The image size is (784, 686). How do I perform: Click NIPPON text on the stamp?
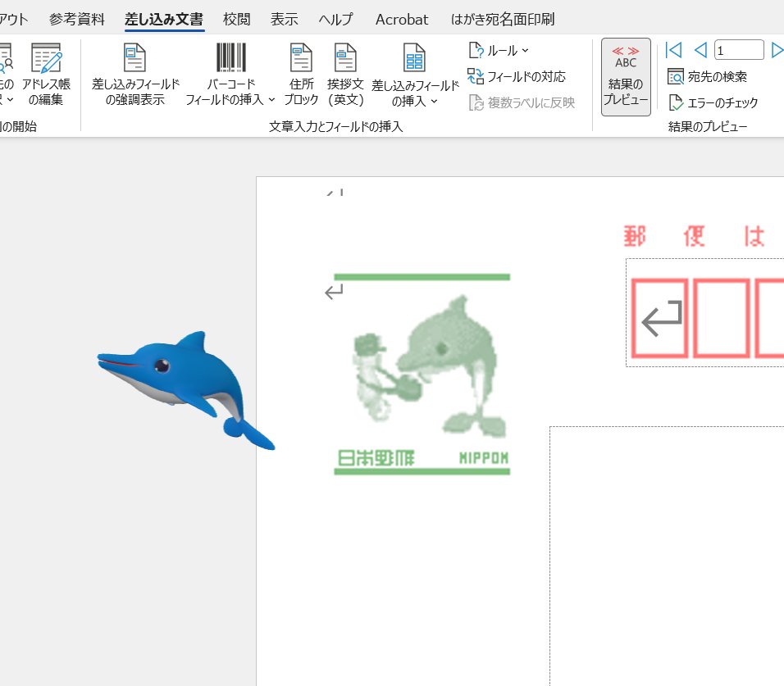point(484,458)
